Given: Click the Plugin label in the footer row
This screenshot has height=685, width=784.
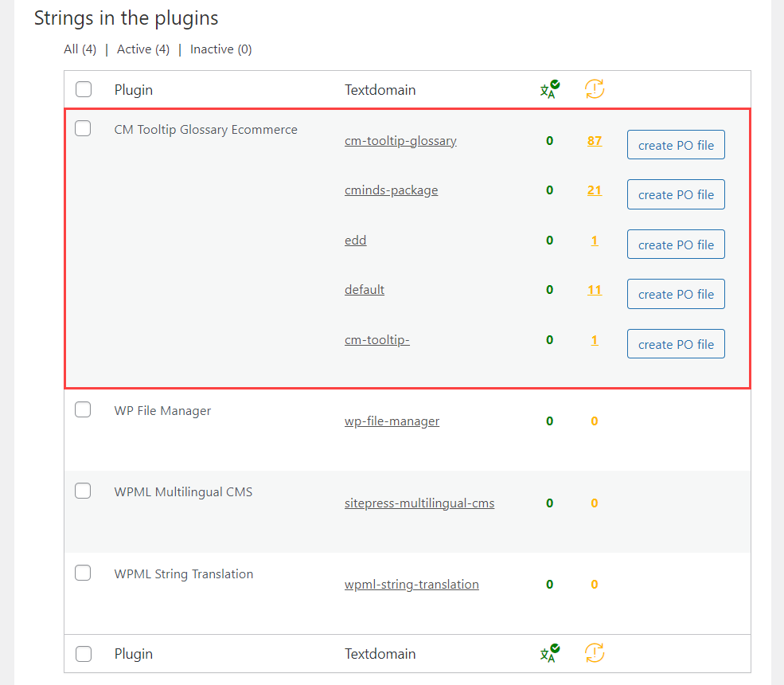Looking at the screenshot, I should tap(134, 654).
